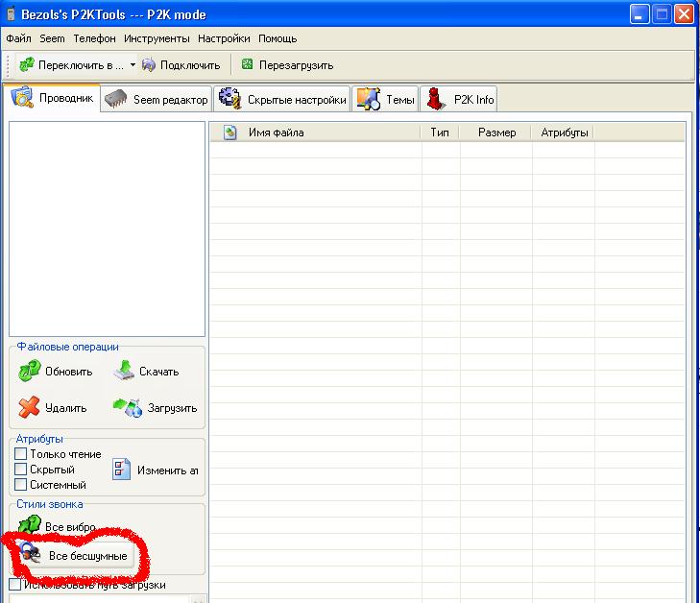
Task: Click the Переключить в... toolbar button
Action: coord(72,65)
